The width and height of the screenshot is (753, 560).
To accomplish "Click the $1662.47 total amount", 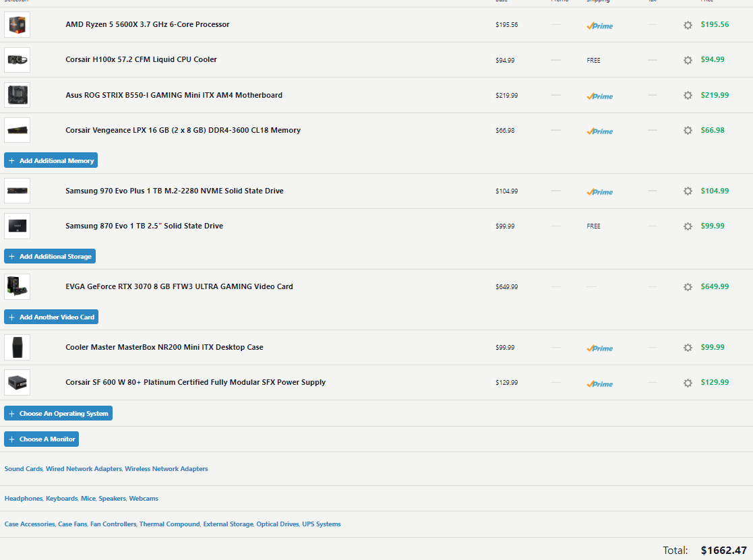I will (724, 551).
